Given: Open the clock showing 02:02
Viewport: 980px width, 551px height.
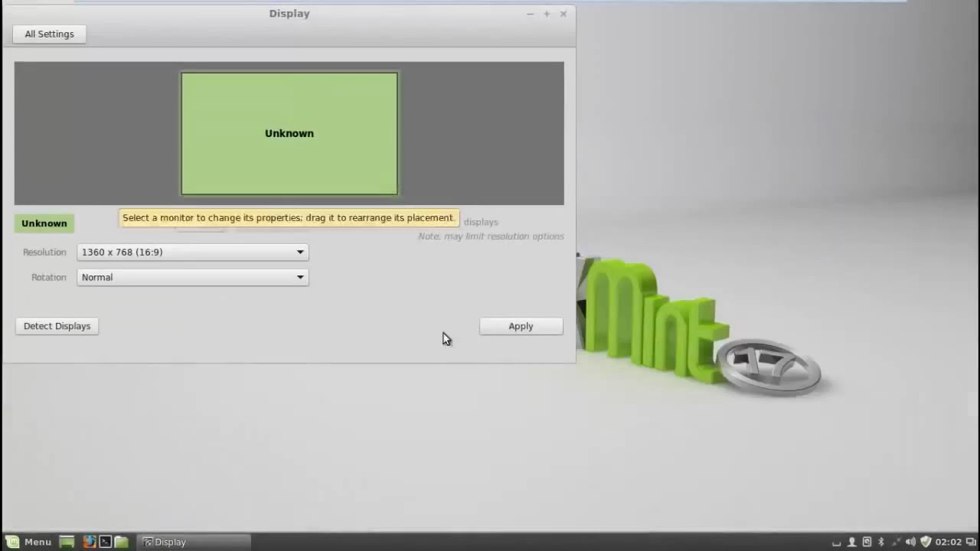Looking at the screenshot, I should [x=948, y=542].
